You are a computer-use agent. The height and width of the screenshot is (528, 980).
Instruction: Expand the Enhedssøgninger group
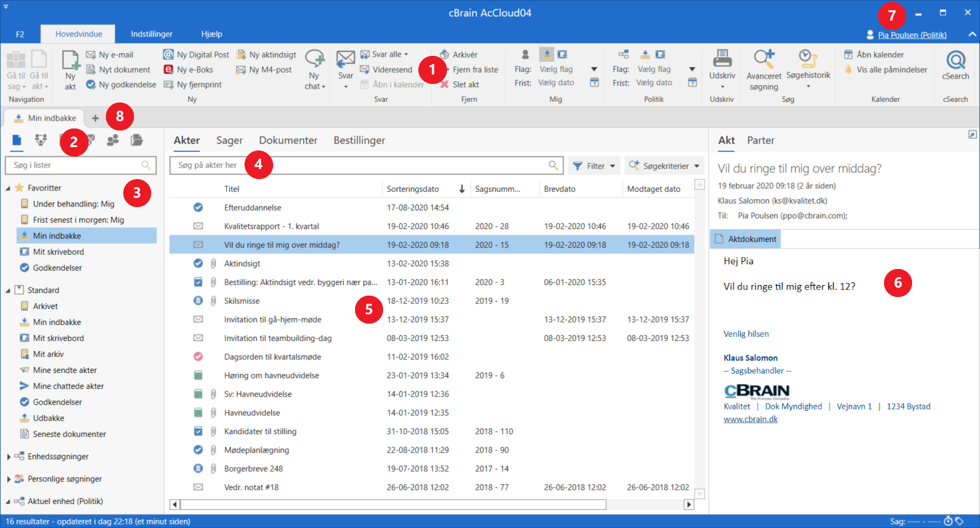coord(8,457)
